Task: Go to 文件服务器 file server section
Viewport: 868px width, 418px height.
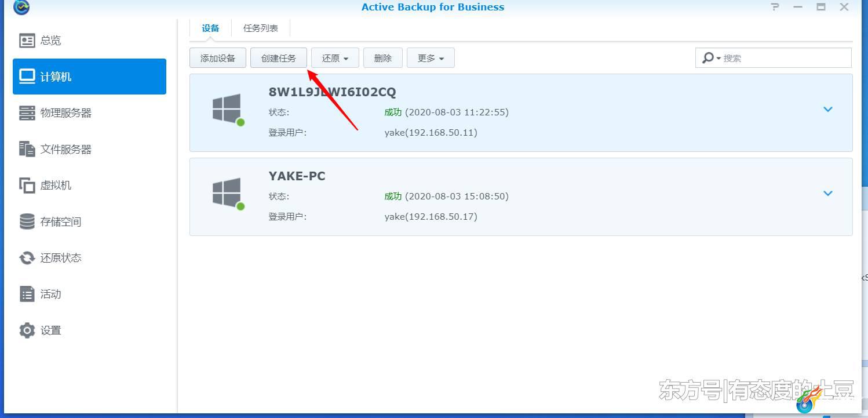Action: 89,149
